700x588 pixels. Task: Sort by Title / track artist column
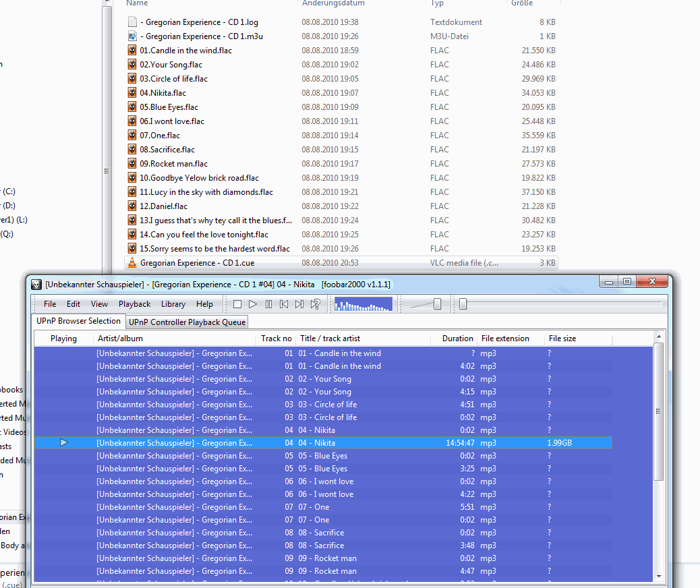[363, 339]
